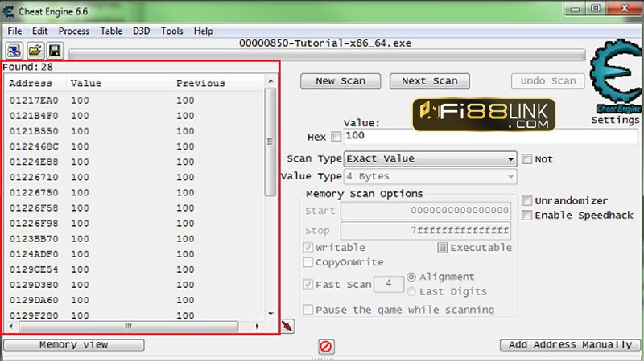The image size is (644, 362).
Task: Select address row 0123BB70
Action: 134,239
